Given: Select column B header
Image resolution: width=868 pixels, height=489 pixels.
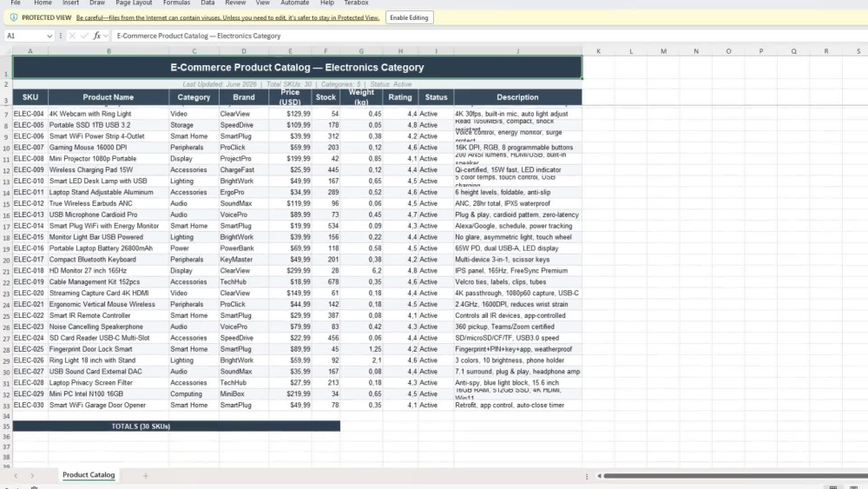Looking at the screenshot, I should 108,51.
